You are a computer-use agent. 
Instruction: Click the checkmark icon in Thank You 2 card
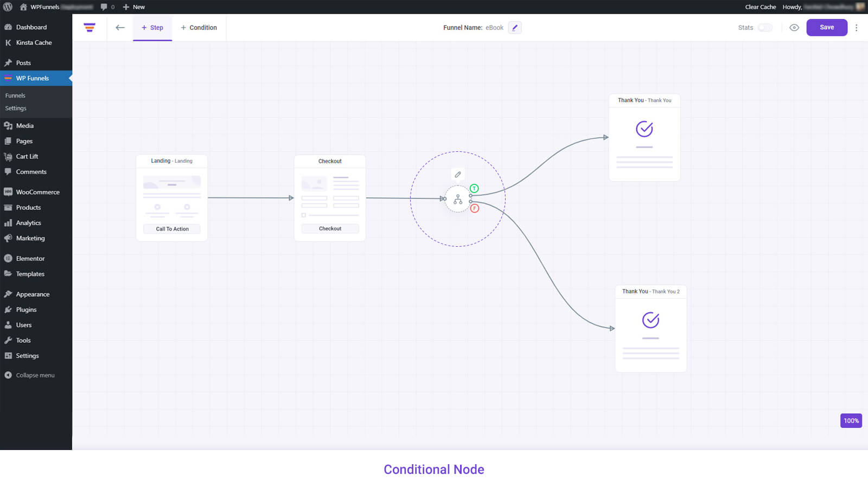pyautogui.click(x=650, y=320)
